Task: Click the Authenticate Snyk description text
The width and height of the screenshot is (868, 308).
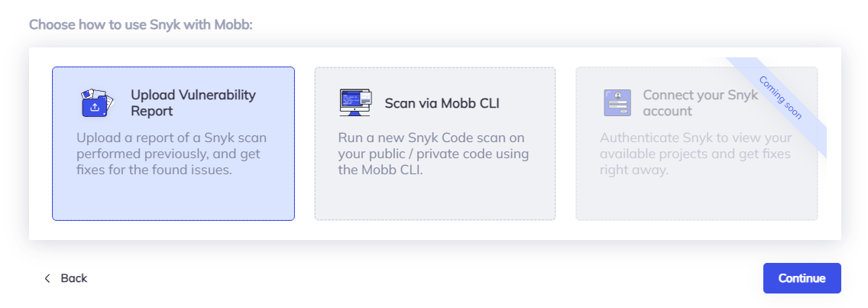Action: (x=695, y=154)
